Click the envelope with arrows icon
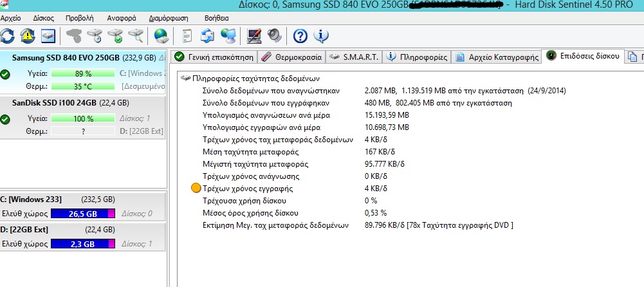 [207, 36]
